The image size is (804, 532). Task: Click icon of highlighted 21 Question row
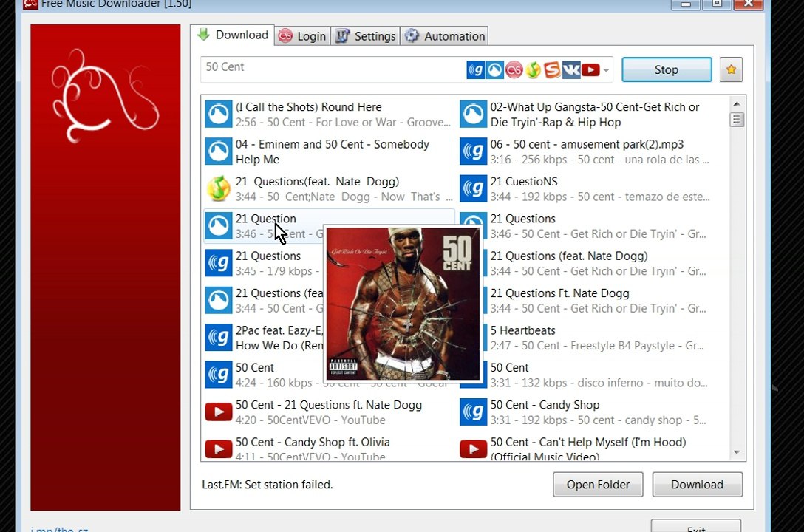(219, 226)
